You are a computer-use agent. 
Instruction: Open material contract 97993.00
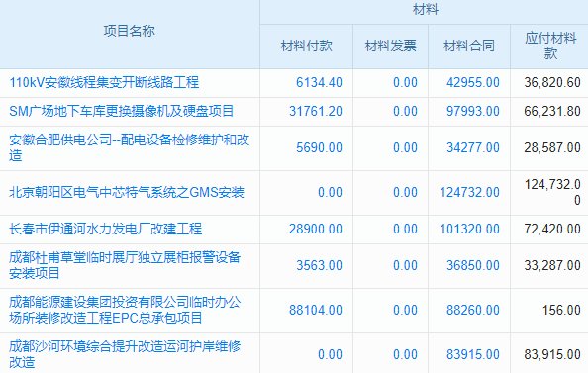coord(473,112)
